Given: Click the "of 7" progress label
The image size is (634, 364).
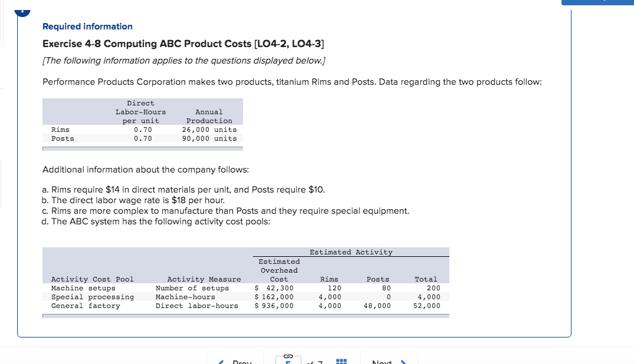Looking at the screenshot, I should [313, 362].
